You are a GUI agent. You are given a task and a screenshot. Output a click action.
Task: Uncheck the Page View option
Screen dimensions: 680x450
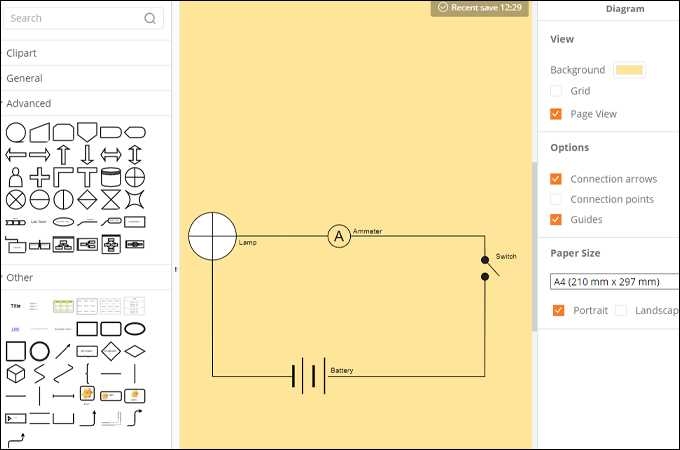[556, 114]
